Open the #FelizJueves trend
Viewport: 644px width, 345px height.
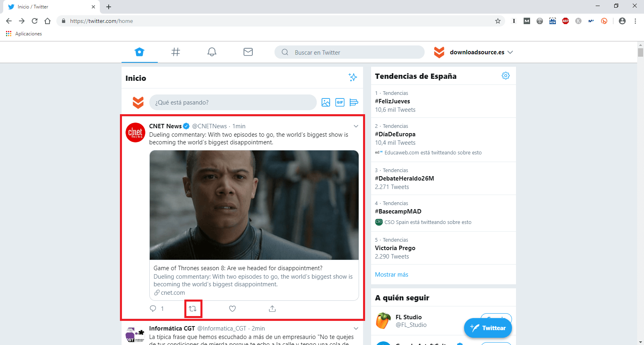coord(392,101)
